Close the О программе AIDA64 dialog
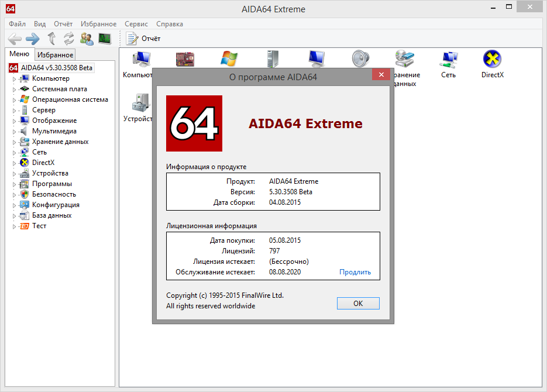This screenshot has height=392, width=547. [x=381, y=75]
